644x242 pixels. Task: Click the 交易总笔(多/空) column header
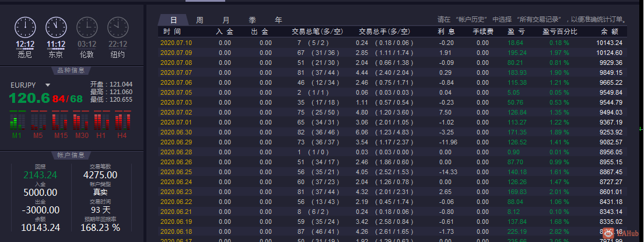317,32
